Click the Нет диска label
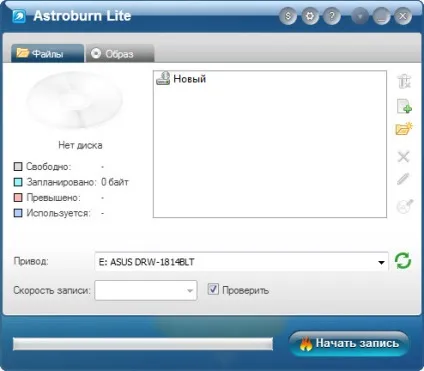The image size is (424, 371). [x=80, y=145]
